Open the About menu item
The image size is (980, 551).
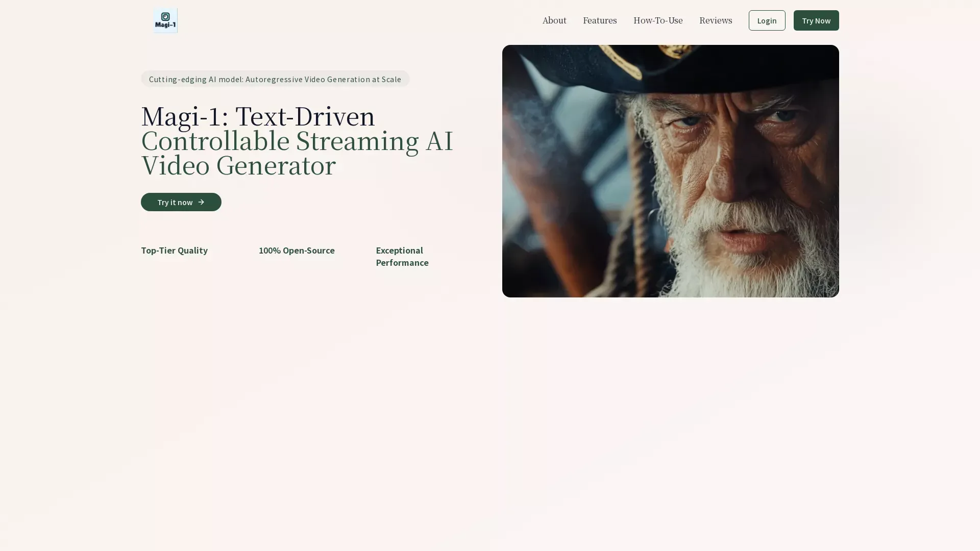click(554, 20)
